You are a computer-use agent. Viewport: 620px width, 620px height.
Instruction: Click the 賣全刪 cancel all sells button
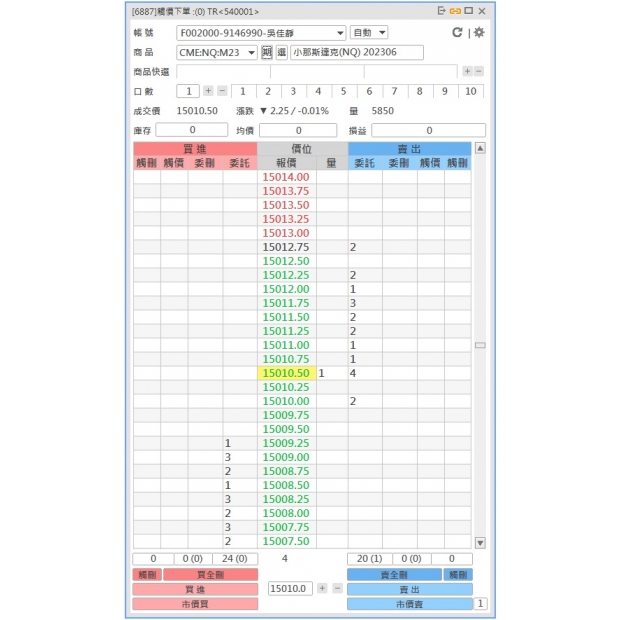tap(394, 575)
